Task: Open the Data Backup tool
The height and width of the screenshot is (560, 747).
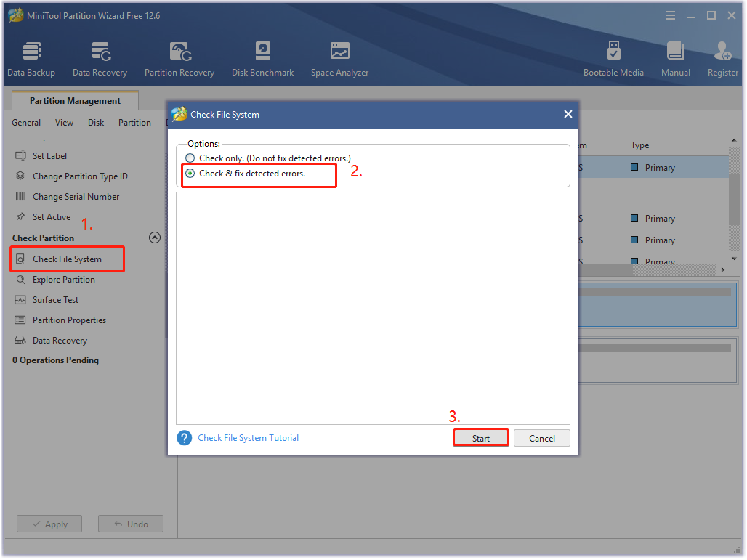Action: [x=31, y=59]
